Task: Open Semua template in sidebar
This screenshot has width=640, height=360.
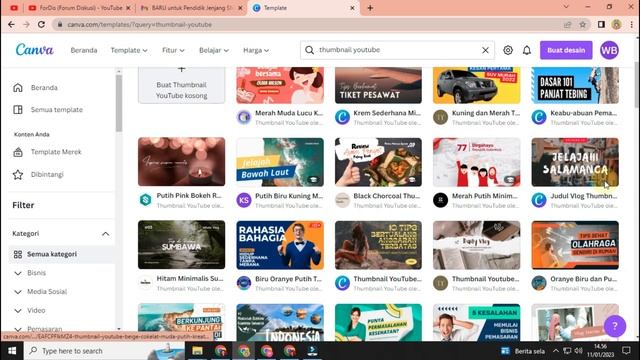Action: pyautogui.click(x=57, y=109)
